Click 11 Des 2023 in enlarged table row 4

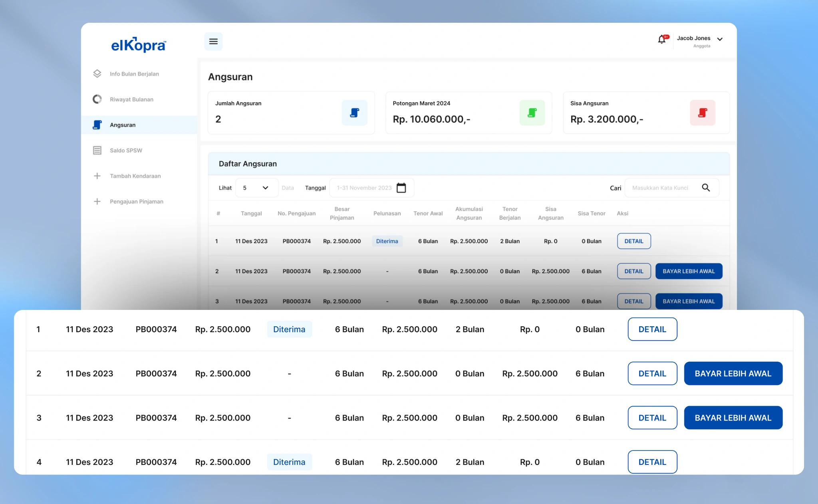(x=89, y=462)
